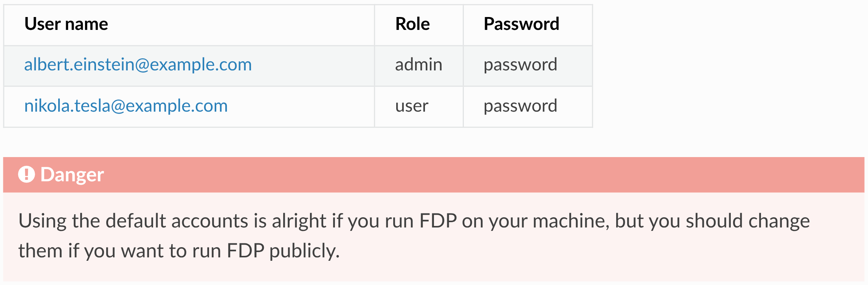Open albert.einstein@example.com email link
Screen dimensions: 868x285
click(x=138, y=64)
